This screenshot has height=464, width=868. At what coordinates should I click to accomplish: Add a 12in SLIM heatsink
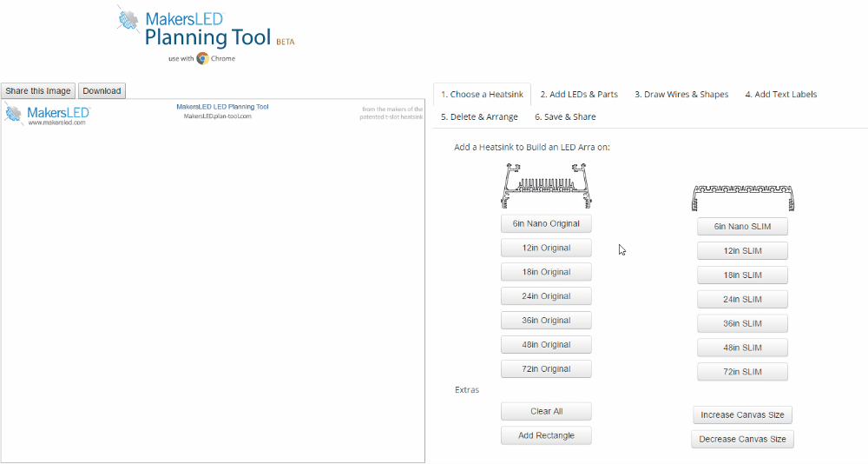(742, 250)
